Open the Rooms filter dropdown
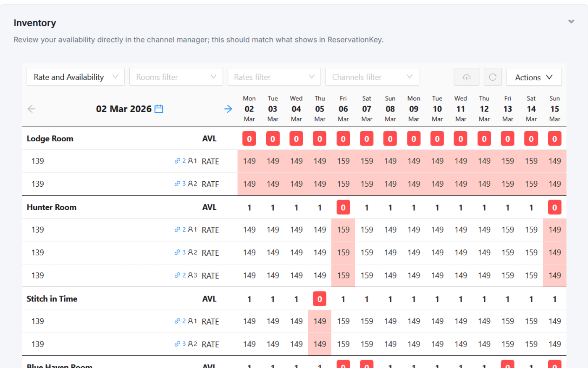The image size is (588, 368). tap(176, 77)
